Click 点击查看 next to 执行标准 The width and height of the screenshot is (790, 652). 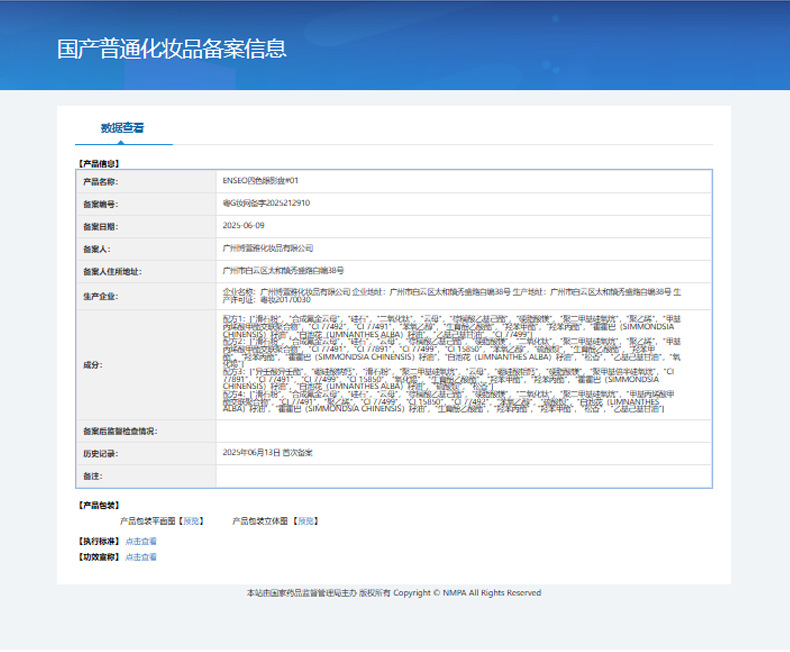coord(141,541)
